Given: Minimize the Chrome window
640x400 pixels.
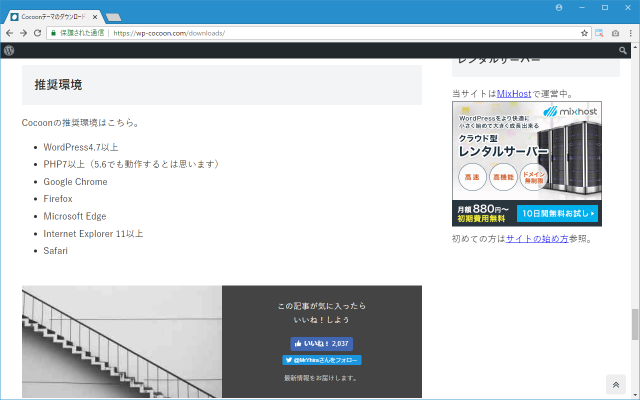Looking at the screenshot, I should pos(582,7).
